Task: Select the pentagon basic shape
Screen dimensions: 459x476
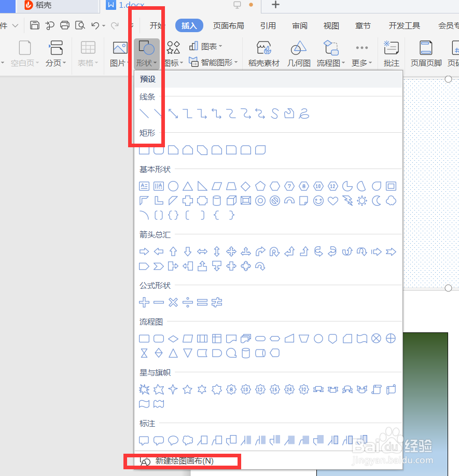Action: point(260,186)
